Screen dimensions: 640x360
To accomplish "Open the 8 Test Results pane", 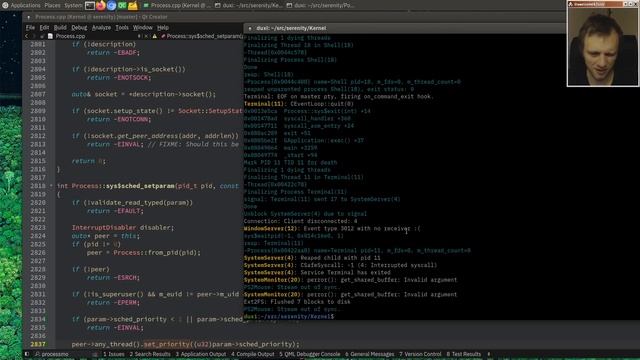I will pos(464,354).
